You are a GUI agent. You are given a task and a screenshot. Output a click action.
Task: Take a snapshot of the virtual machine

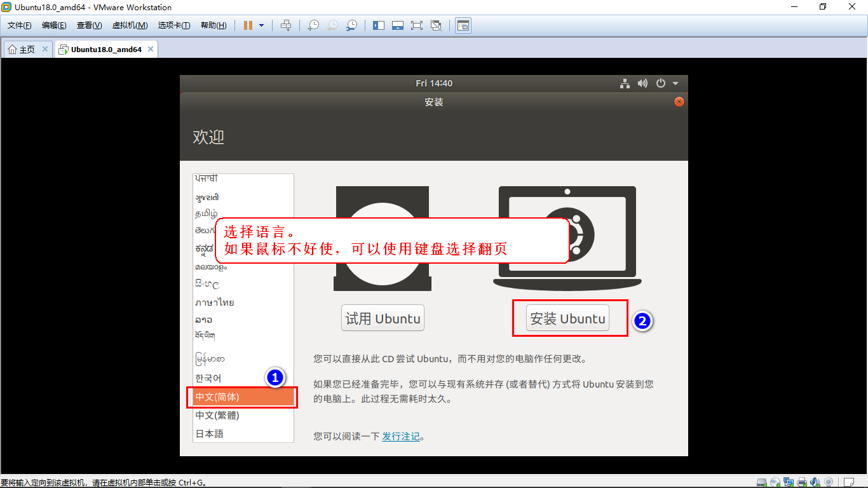[313, 25]
